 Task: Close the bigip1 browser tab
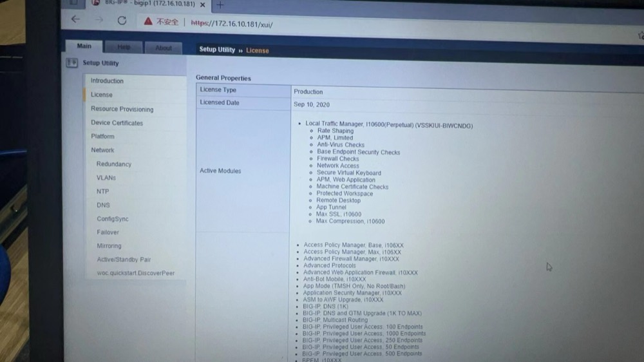(x=202, y=5)
